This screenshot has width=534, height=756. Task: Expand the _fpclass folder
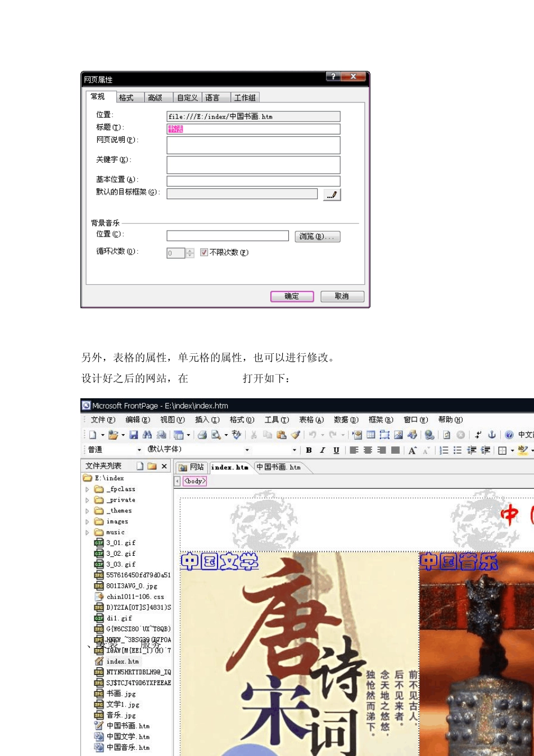coord(87,489)
